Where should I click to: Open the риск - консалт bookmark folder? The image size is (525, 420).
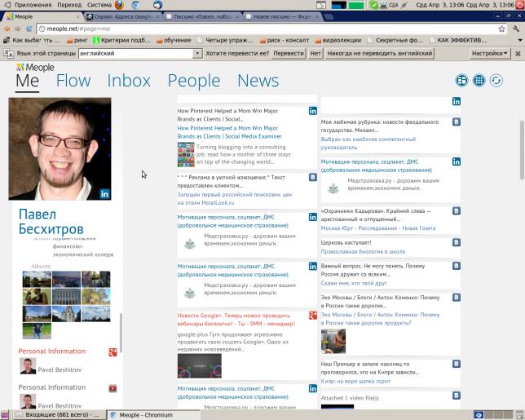[x=285, y=40]
